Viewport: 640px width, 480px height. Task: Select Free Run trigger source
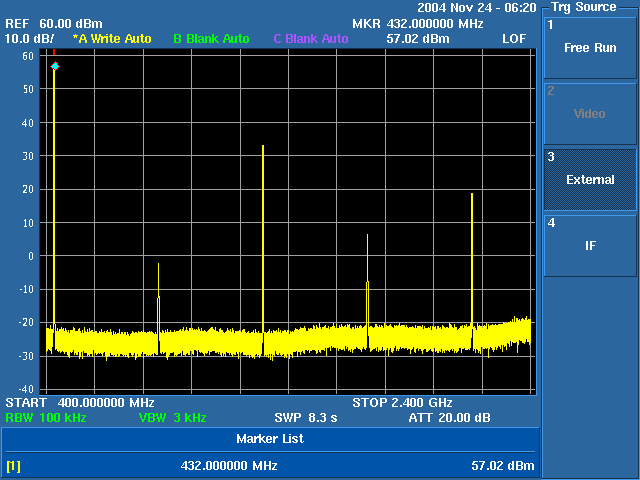pyautogui.click(x=590, y=48)
